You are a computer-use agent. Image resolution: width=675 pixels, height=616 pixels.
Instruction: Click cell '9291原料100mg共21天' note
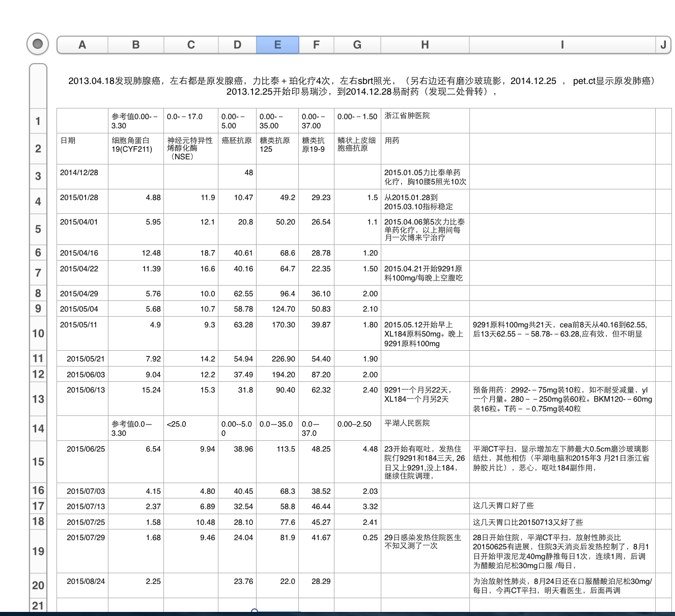click(x=562, y=333)
